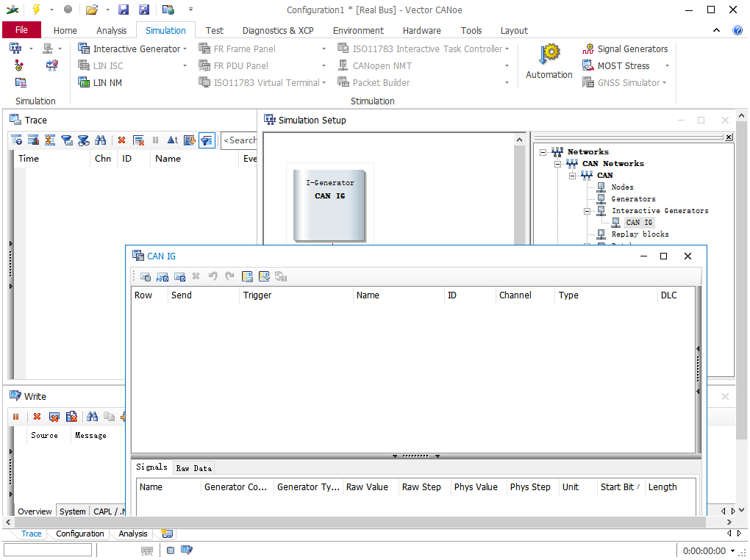Viewport: 750px width, 560px height.
Task: Select Nodes in the network tree
Action: click(x=622, y=187)
